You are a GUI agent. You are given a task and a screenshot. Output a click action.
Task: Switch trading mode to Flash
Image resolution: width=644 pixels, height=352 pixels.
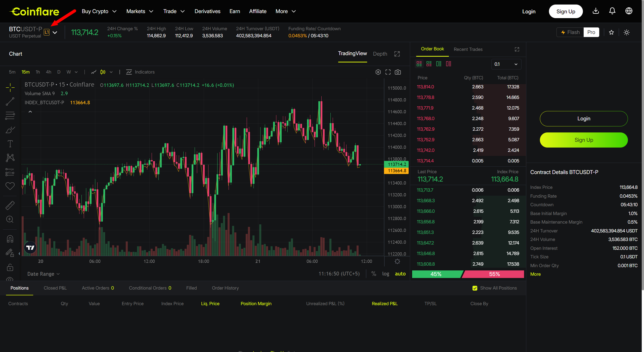coord(570,32)
